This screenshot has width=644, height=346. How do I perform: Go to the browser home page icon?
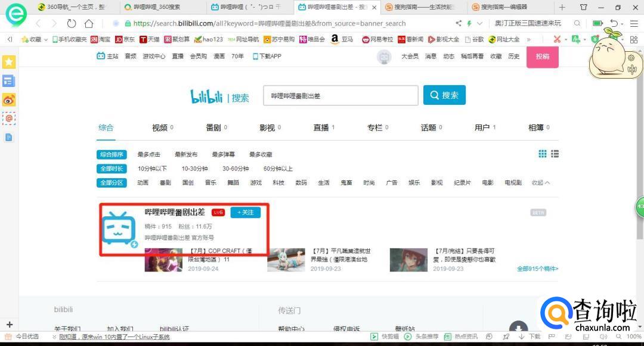(89, 23)
